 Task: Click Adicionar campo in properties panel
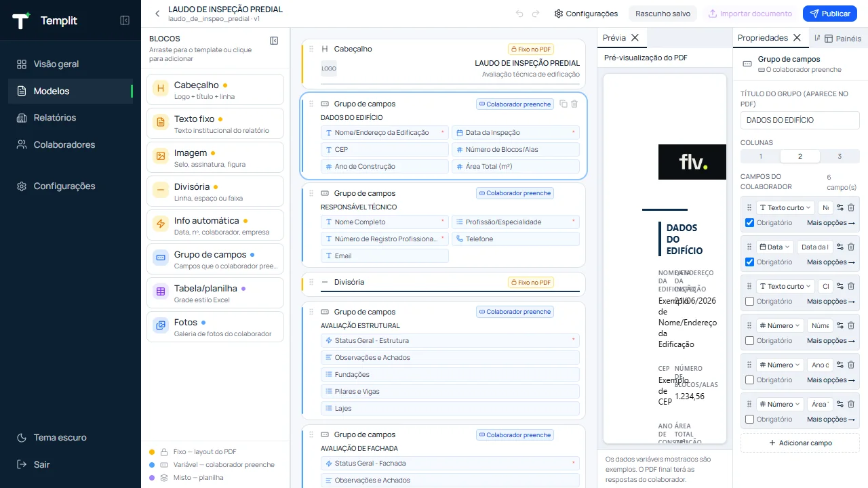click(800, 443)
